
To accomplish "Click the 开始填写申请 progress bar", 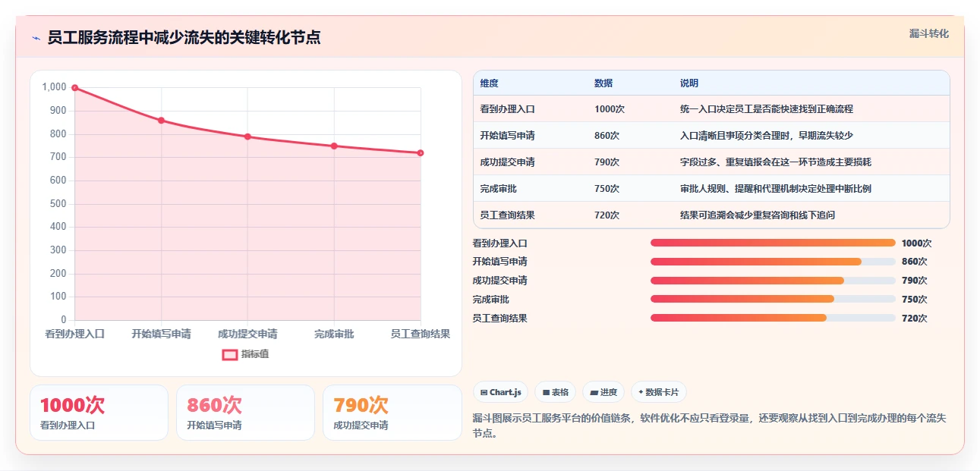I will point(773,262).
